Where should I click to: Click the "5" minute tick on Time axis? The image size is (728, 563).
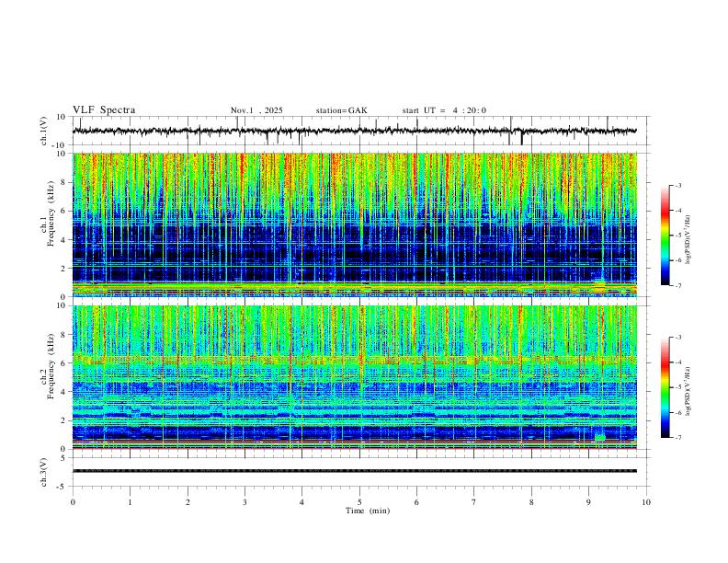point(359,502)
